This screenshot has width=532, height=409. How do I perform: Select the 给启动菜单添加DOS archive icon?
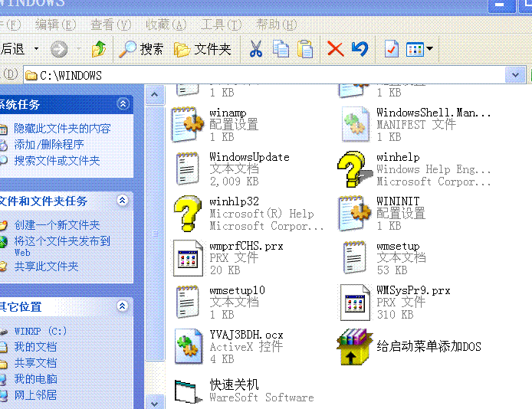tap(355, 347)
